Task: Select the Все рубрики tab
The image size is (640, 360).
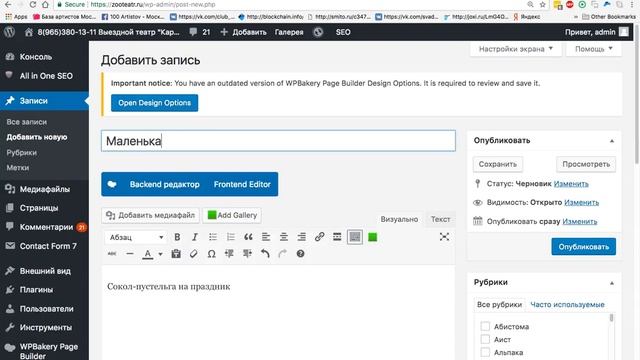Action: (x=499, y=304)
